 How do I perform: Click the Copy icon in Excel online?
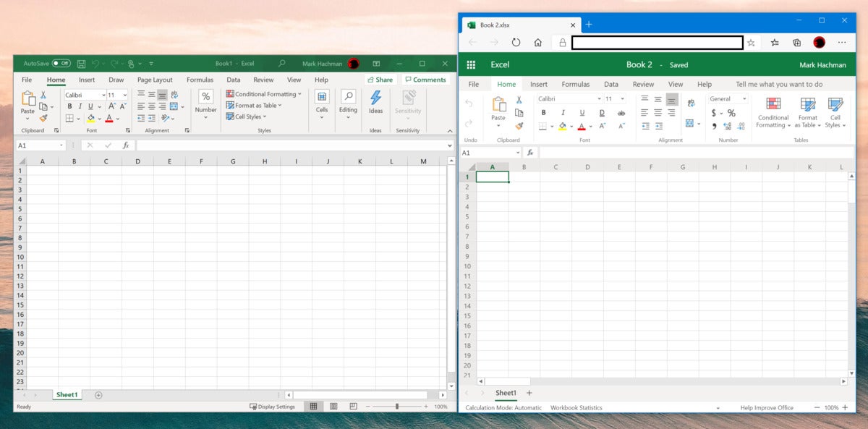[519, 113]
